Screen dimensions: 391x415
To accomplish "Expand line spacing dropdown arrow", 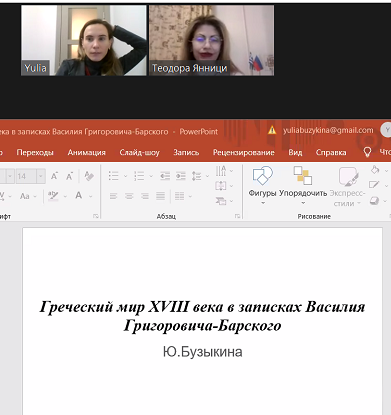I will [207, 176].
